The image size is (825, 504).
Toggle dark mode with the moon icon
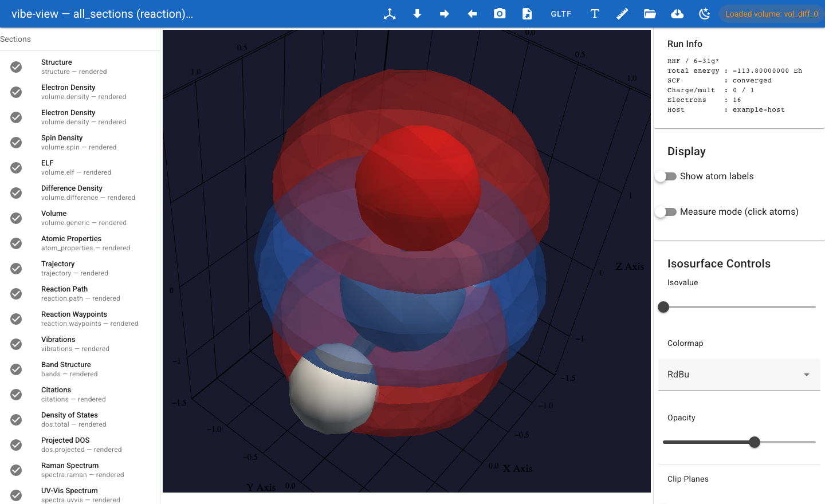tap(705, 14)
